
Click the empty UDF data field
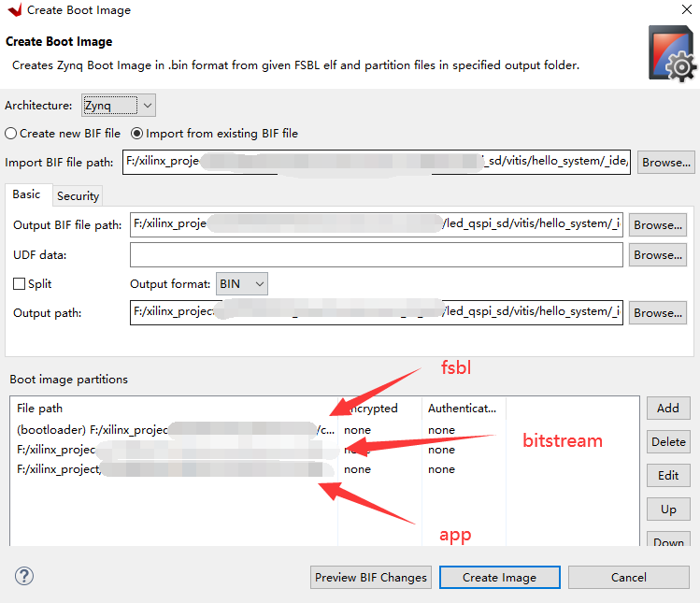pos(377,254)
